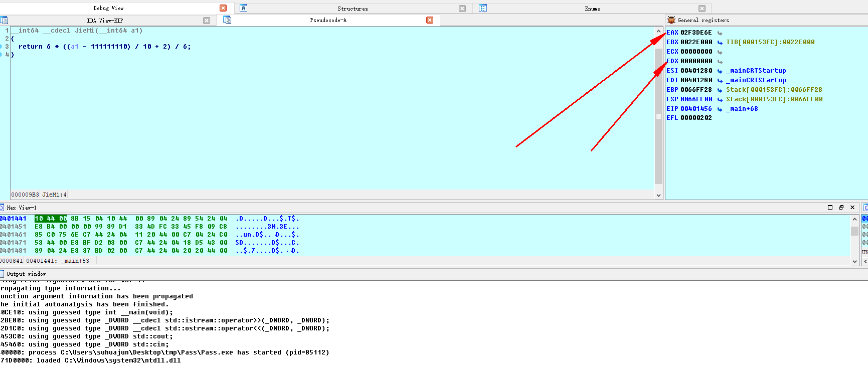This screenshot has width=868, height=365.
Task: Select the General registers panel title
Action: 703,20
